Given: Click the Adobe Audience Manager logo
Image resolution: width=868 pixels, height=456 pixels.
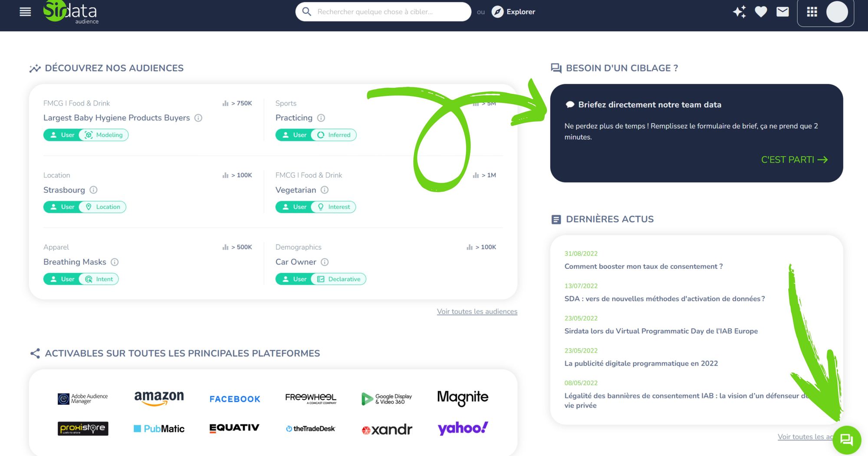Looking at the screenshot, I should click(82, 399).
